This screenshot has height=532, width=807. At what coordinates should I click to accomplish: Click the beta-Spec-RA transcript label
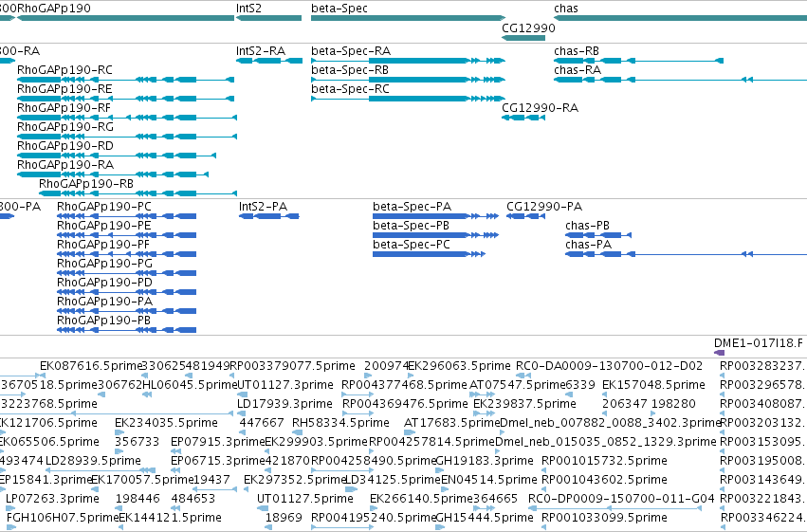(351, 51)
